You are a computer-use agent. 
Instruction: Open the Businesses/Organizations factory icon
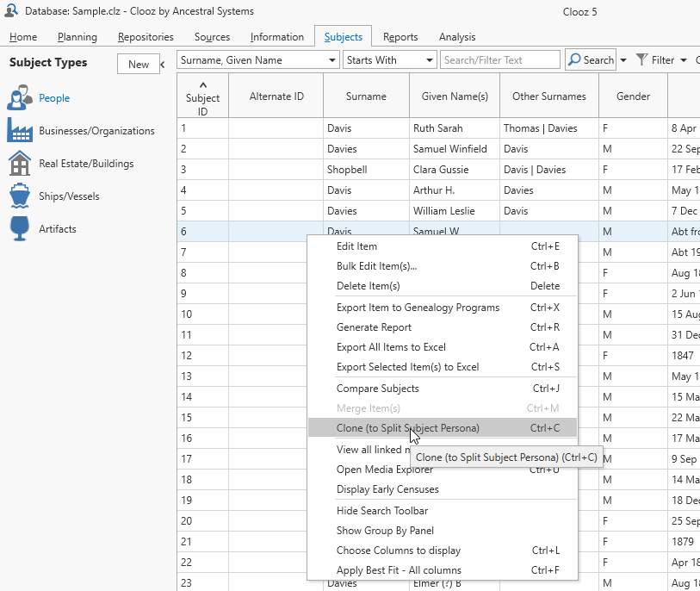click(x=20, y=131)
